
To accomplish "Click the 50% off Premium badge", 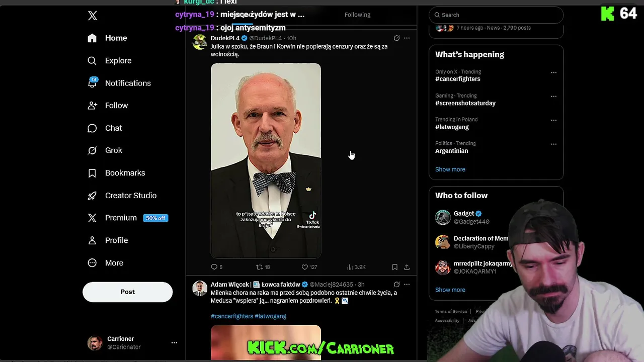I will click(155, 218).
